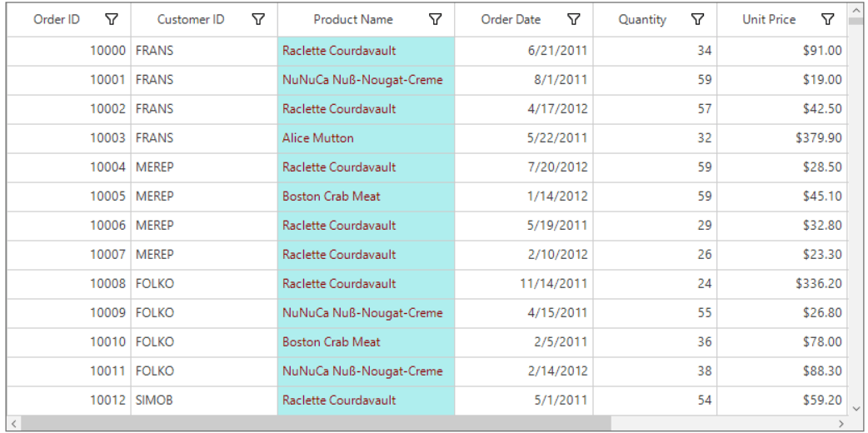
Task: Select NuNuCa Nuß-Nougat-Creme in order 10009 row
Action: 366,313
